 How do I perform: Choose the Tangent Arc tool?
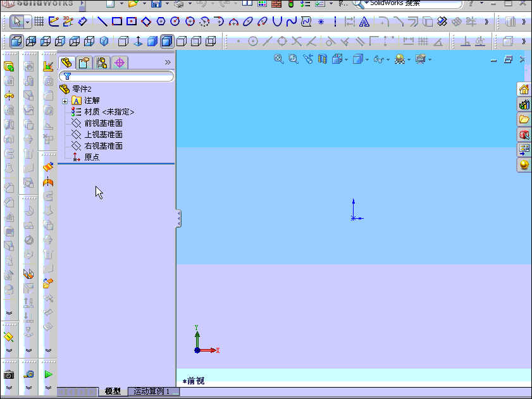tap(219, 21)
